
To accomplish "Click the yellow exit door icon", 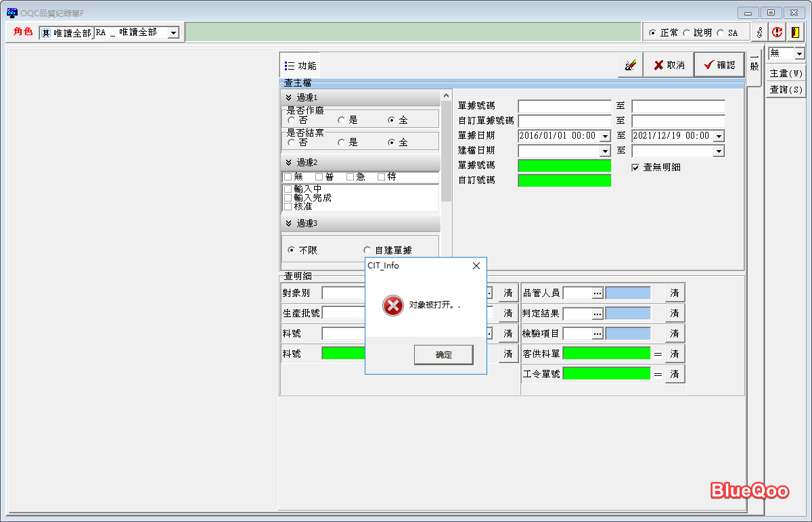I will (794, 32).
